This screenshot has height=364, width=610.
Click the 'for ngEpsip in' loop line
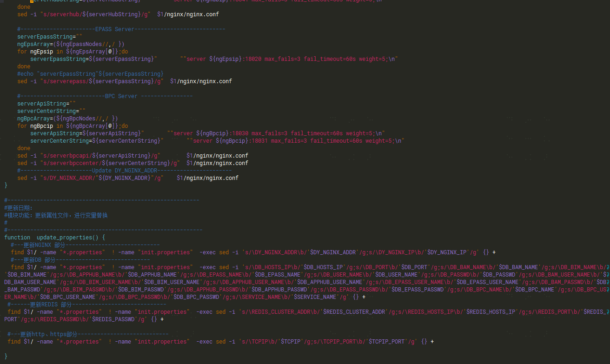coord(73,52)
